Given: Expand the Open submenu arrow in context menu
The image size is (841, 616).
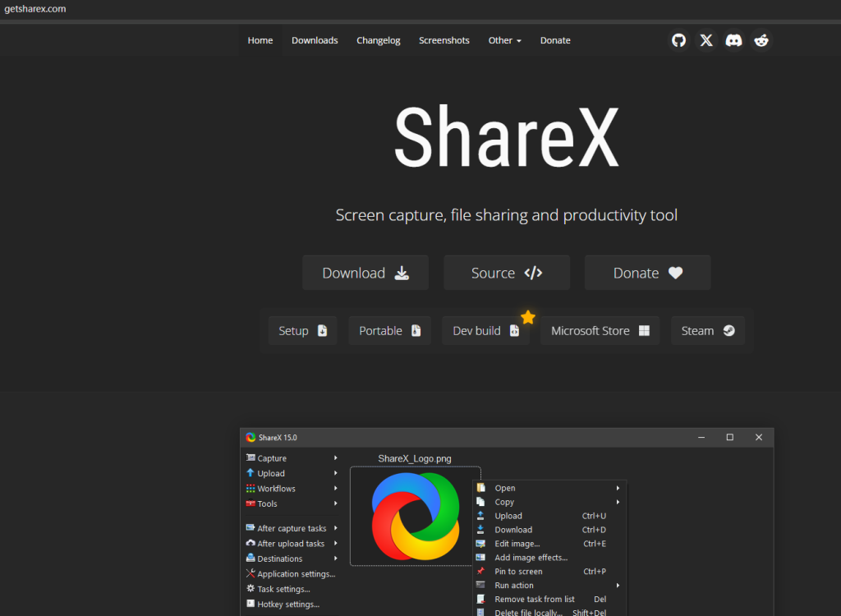Looking at the screenshot, I should [618, 488].
